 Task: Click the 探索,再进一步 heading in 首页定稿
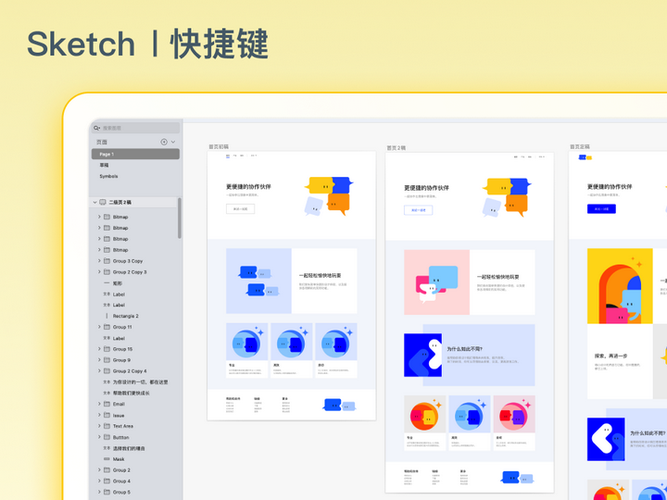611,356
